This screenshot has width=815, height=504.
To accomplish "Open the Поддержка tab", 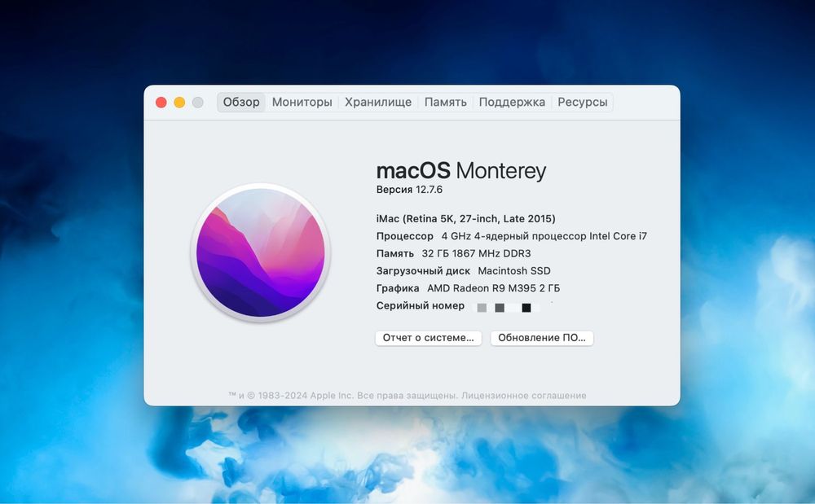I will [512, 103].
